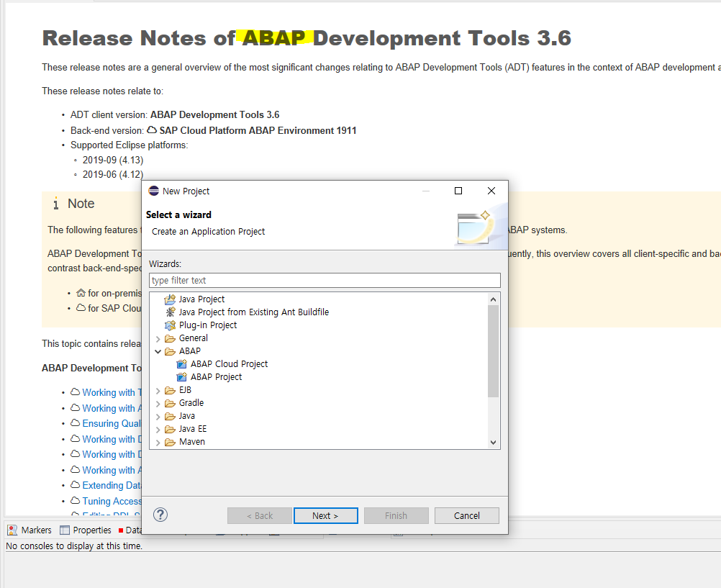
Task: Expand the Java wizard category
Action: 158,417
